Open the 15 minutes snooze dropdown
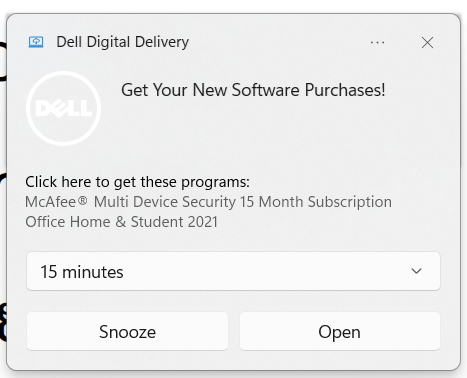The height and width of the screenshot is (378, 467). 233,271
